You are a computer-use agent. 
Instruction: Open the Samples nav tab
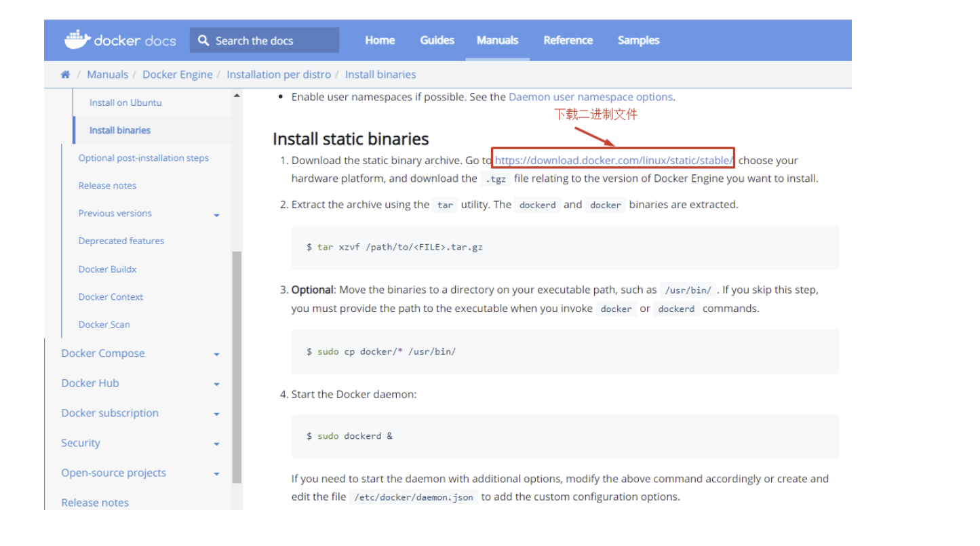click(x=638, y=40)
